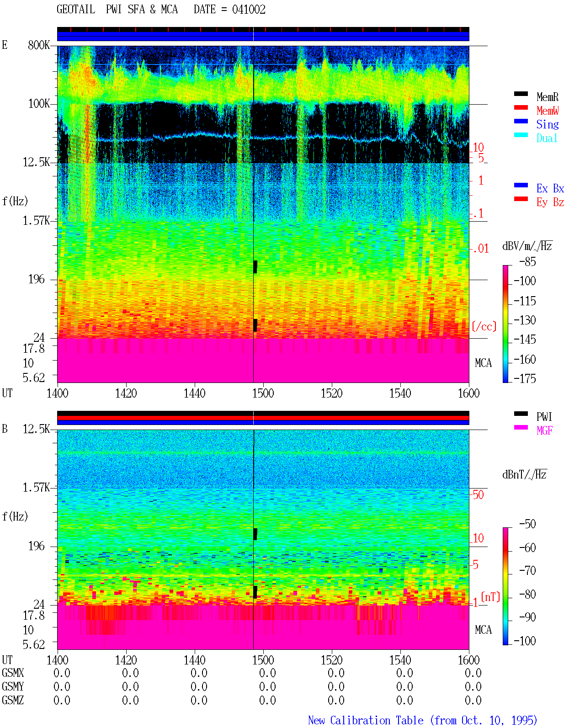The height and width of the screenshot is (728, 585).
Task: Click the blue mode status bar above the E panel
Action: pos(263,36)
